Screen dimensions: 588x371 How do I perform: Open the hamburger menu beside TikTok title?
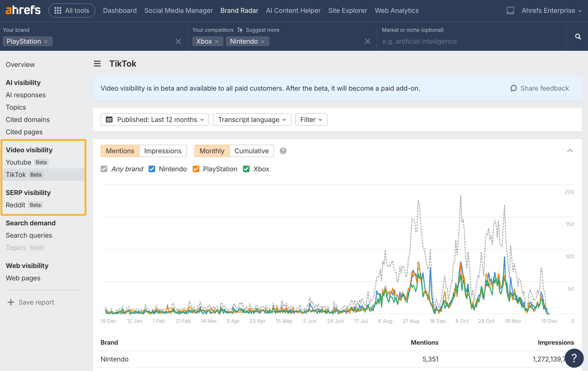[x=97, y=64]
